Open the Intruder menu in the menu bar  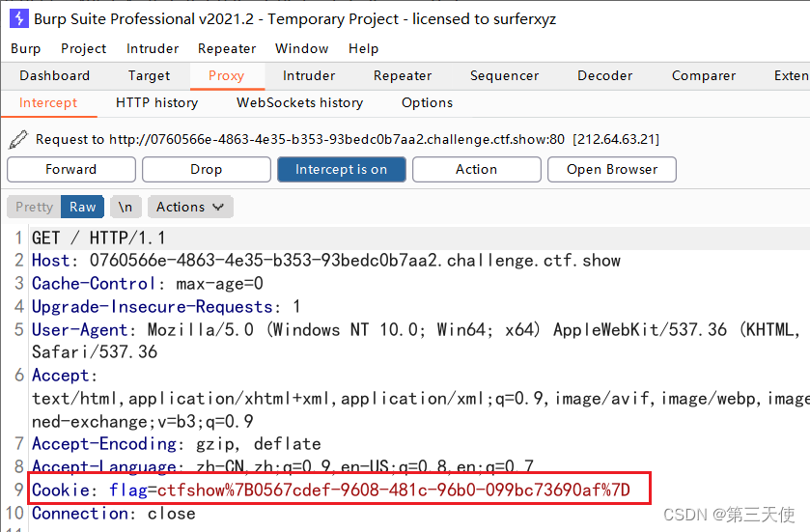(x=153, y=48)
